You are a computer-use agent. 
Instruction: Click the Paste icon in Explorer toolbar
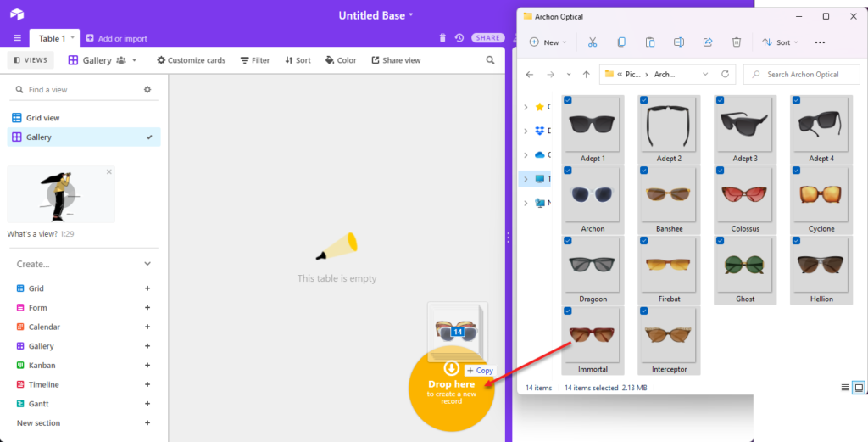[650, 42]
